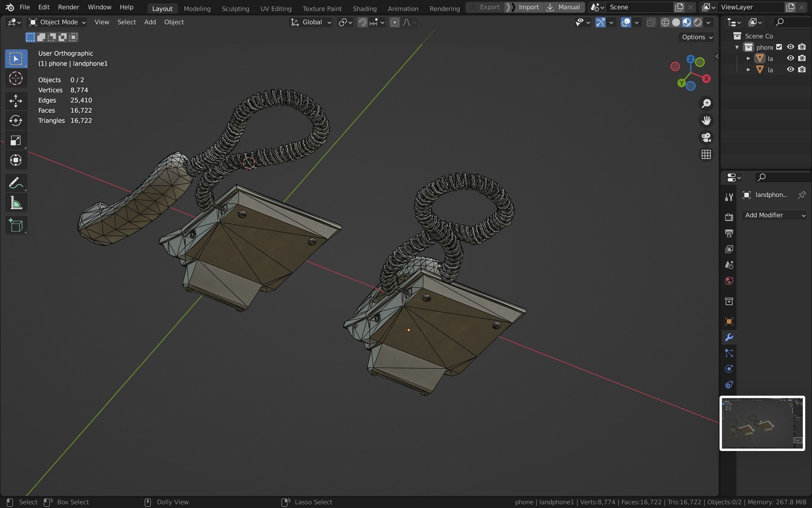Open the editor type dropdown

(14, 22)
